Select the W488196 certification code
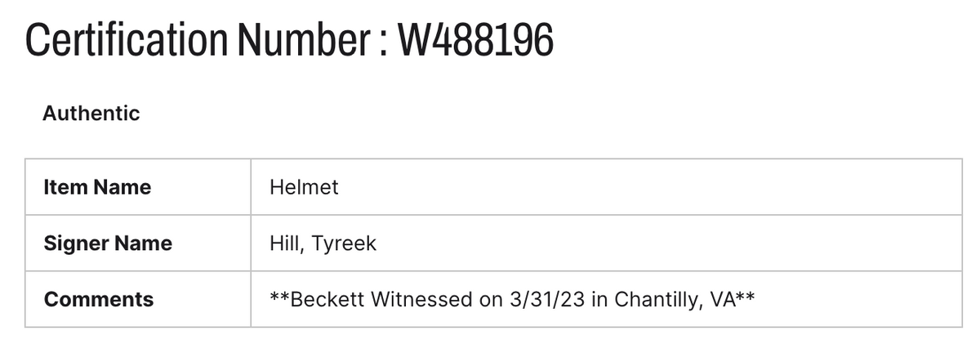The image size is (980, 353). point(475,40)
